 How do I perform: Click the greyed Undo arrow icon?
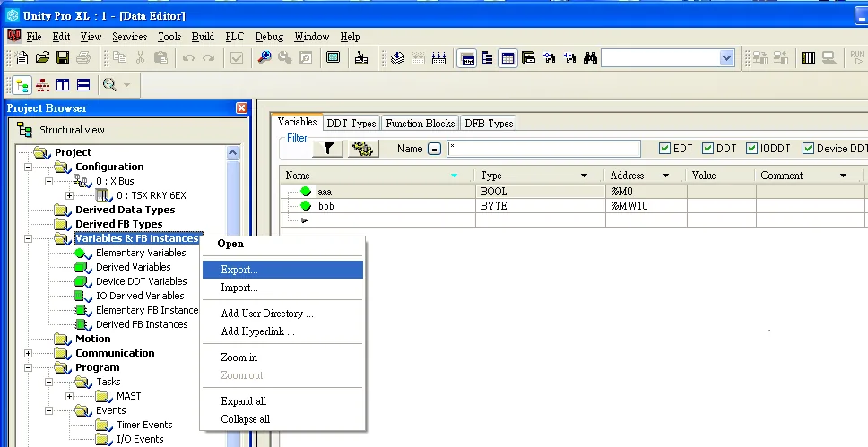click(189, 57)
